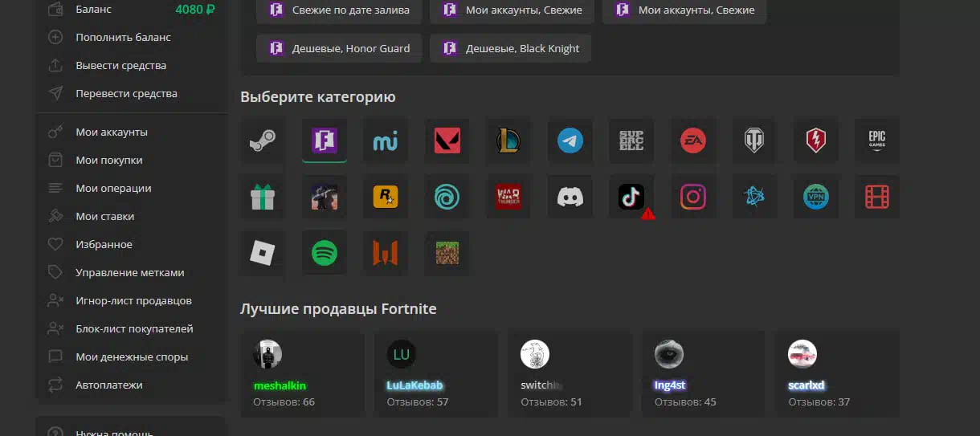Apply the Дешевые, Honor Guard filter

pyautogui.click(x=339, y=48)
